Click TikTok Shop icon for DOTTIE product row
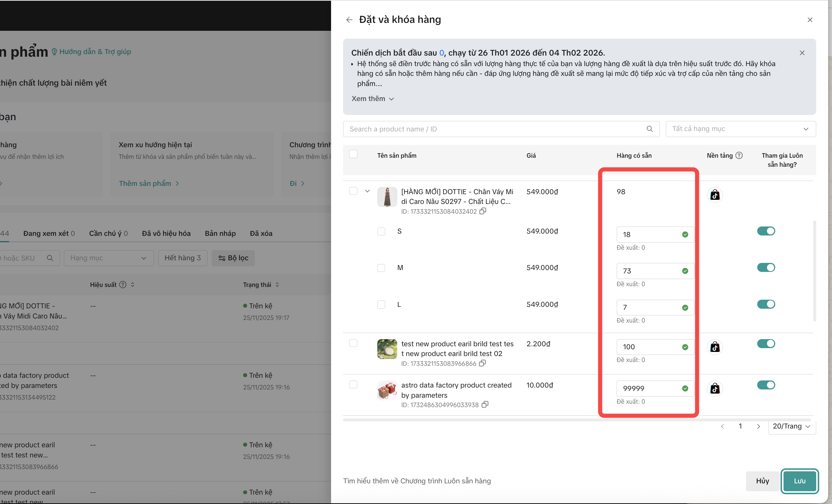The width and height of the screenshot is (832, 504). (715, 195)
